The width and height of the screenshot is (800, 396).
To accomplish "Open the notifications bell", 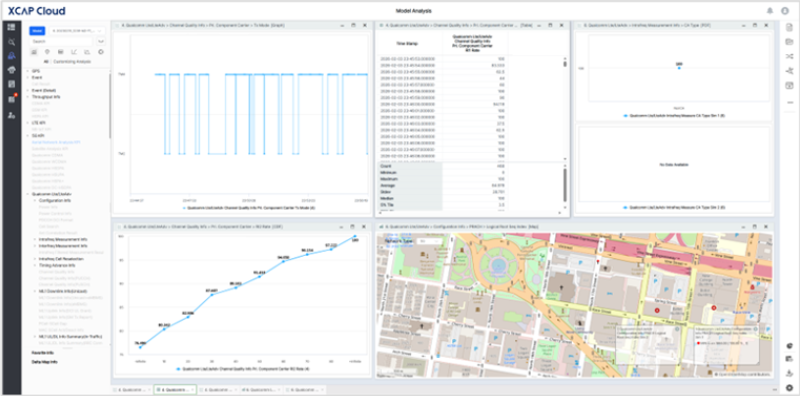I will click(x=770, y=11).
